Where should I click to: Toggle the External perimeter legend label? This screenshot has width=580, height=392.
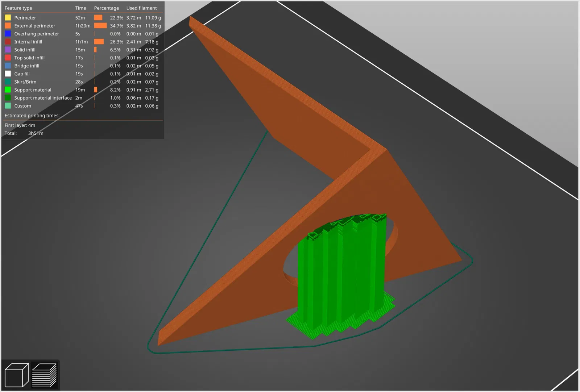[35, 26]
